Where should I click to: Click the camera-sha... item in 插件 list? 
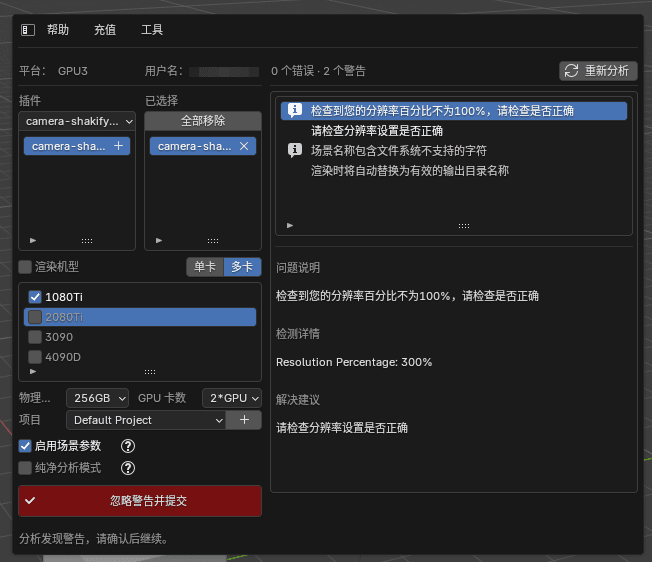coord(77,146)
